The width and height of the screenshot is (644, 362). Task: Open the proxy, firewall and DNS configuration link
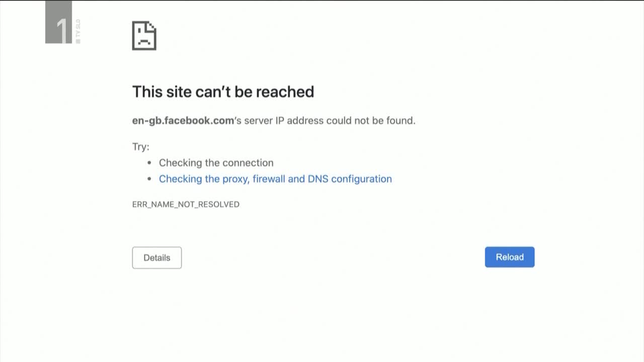pyautogui.click(x=275, y=179)
